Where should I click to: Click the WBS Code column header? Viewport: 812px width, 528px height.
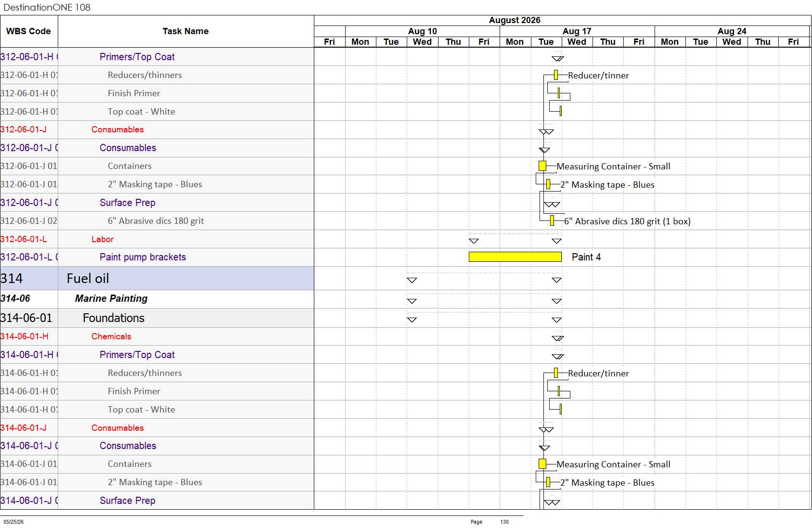28,31
